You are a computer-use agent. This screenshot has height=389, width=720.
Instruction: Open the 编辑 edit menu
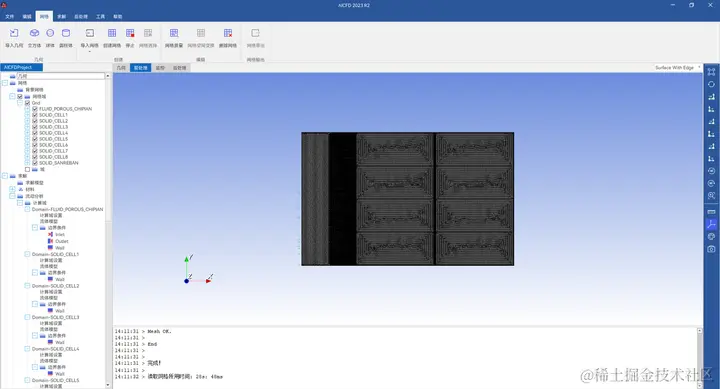pos(27,17)
